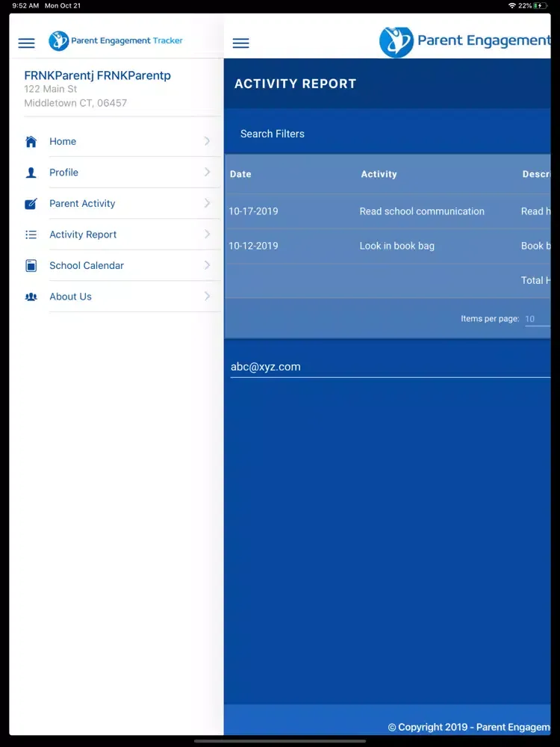Screen dimensions: 560x747
Task: Expand the School Calendar row chevron
Action: coord(207,265)
